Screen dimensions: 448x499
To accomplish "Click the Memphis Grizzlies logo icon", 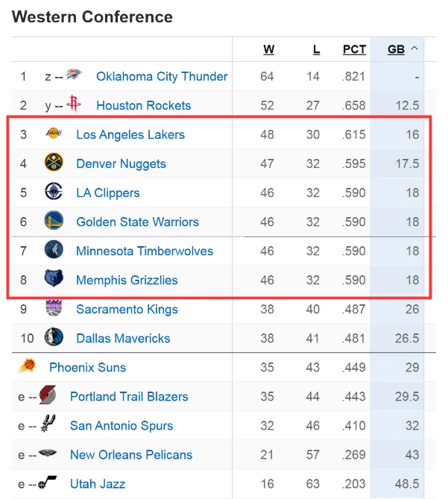I will point(54,278).
